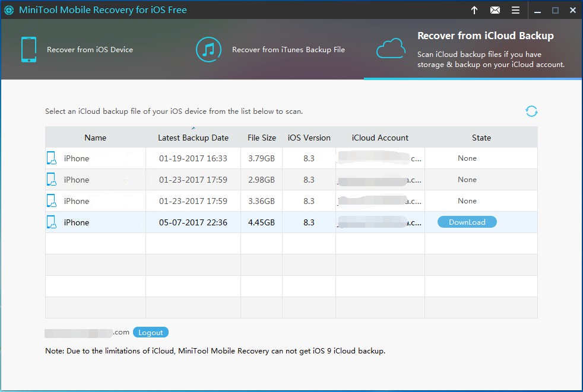This screenshot has width=583, height=392.
Task: Sort by iOS Version column header
Action: tap(309, 138)
